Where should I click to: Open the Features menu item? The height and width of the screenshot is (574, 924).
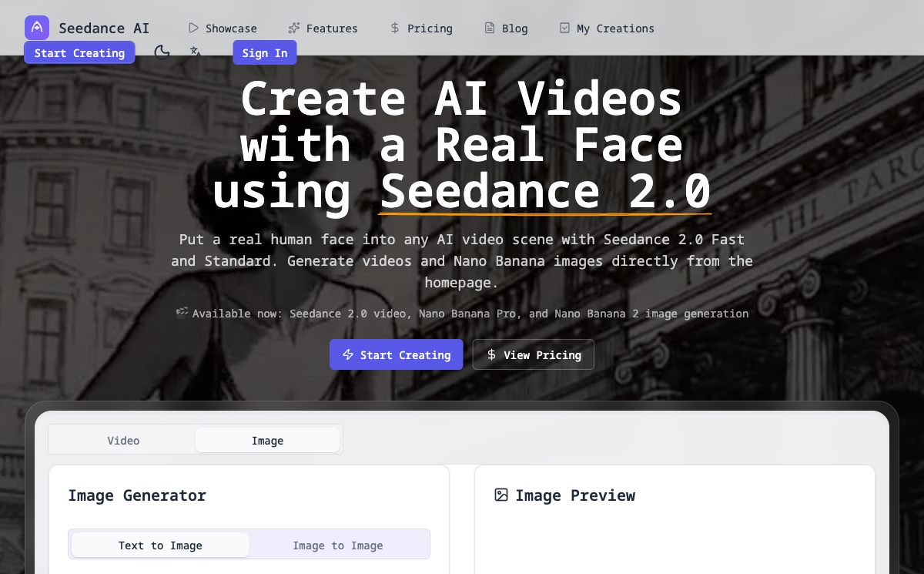[323, 28]
